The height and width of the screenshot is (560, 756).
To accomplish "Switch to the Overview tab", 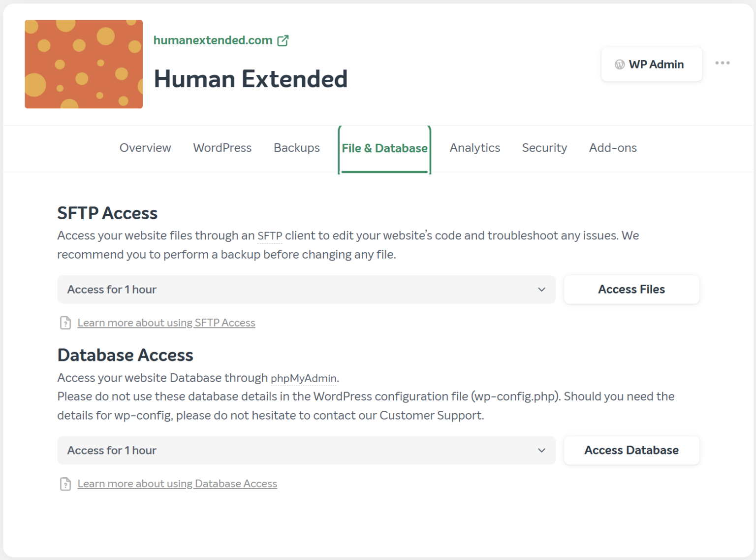I will click(145, 148).
